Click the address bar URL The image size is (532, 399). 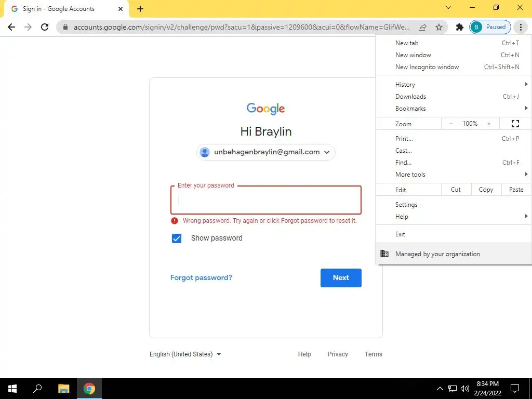(x=242, y=27)
